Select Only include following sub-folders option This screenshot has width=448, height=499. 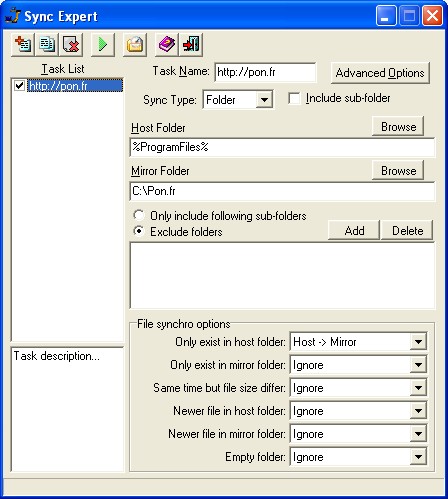coord(139,215)
